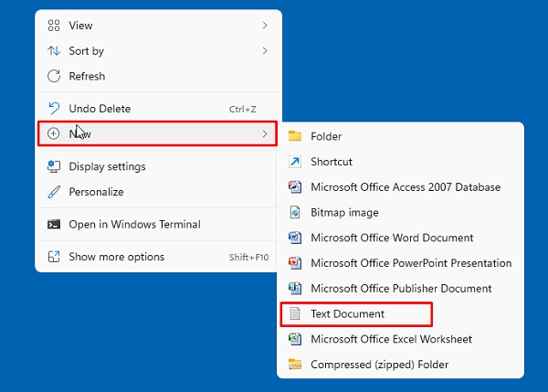Open Display settings from the menu
This screenshot has height=392, width=548.
pyautogui.click(x=158, y=166)
